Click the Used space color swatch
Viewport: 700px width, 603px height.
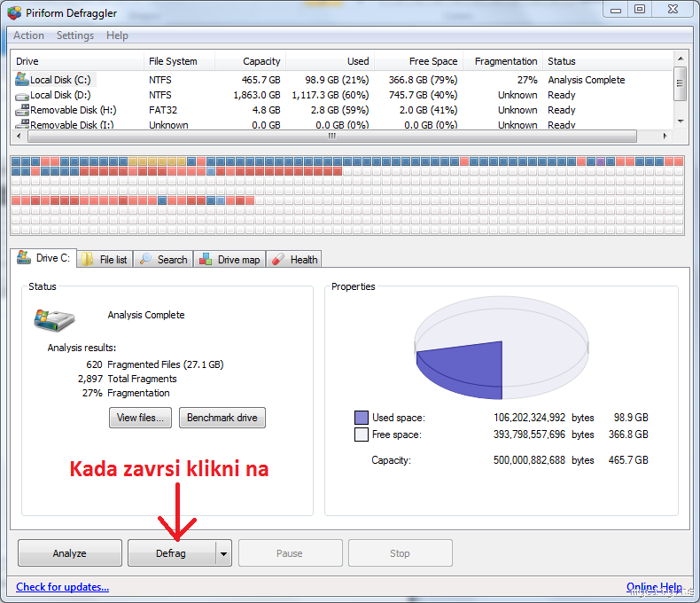(362, 418)
